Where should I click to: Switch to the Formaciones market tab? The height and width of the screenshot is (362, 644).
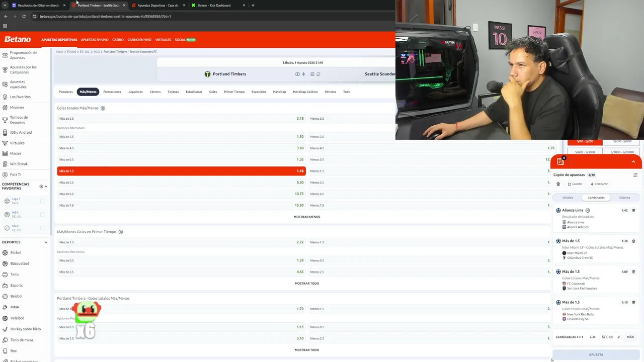[x=112, y=92]
